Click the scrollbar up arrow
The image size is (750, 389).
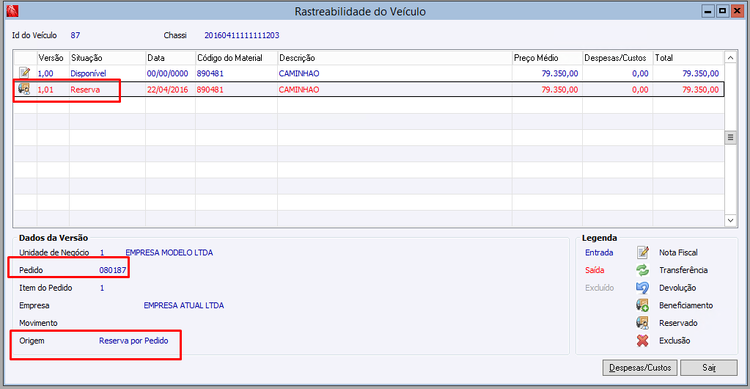730,57
